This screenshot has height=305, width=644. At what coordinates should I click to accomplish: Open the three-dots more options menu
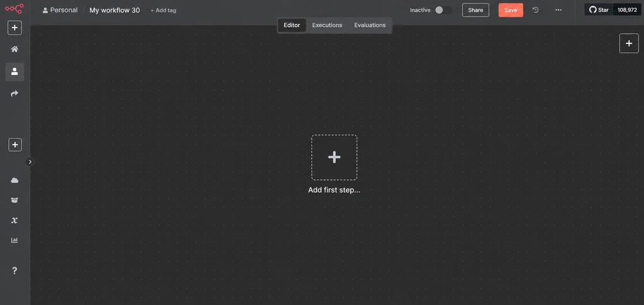pos(558,10)
